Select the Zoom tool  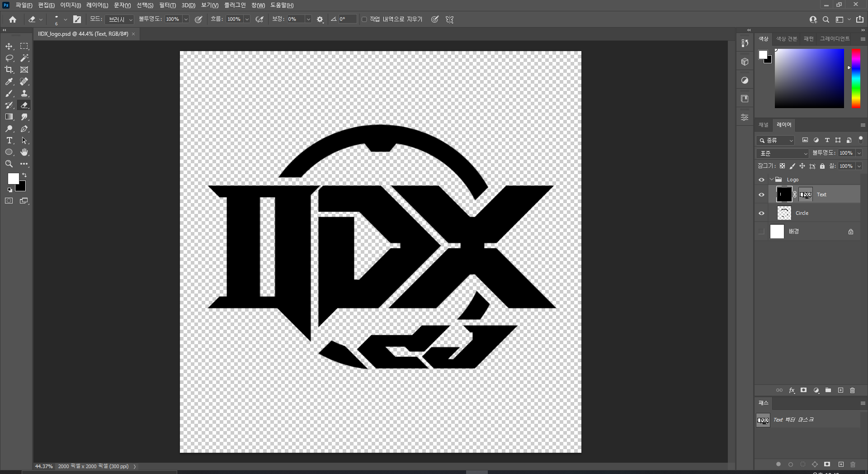[9, 164]
